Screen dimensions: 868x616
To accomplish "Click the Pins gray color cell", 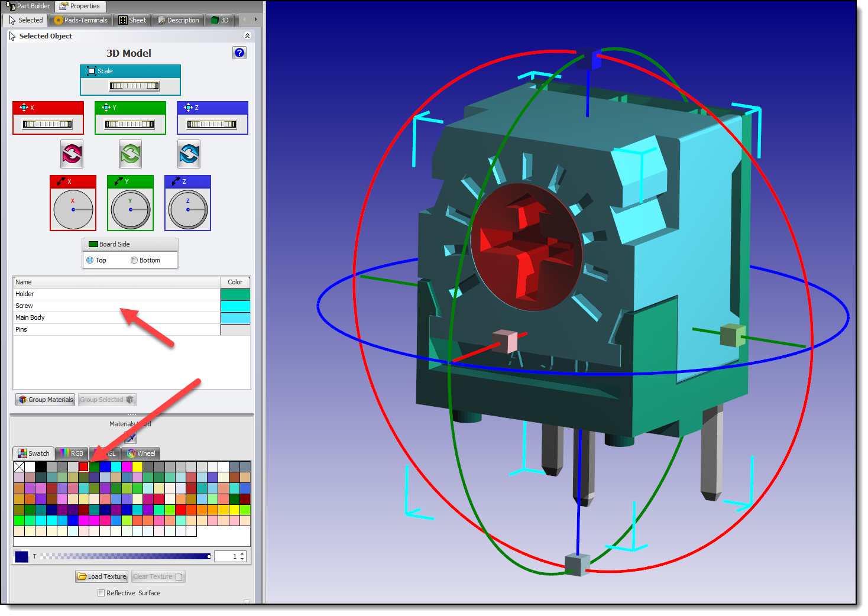I will [x=235, y=329].
